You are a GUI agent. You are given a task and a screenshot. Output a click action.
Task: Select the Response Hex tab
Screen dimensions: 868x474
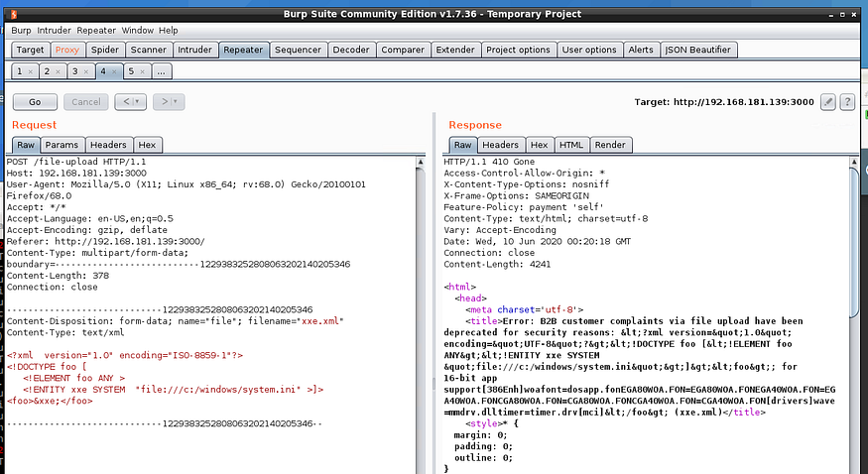click(540, 145)
